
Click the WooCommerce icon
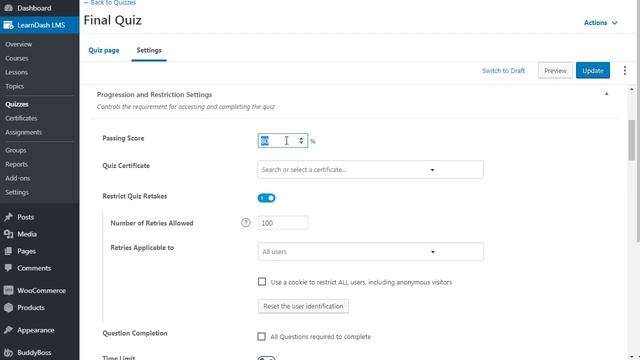[x=8, y=291]
